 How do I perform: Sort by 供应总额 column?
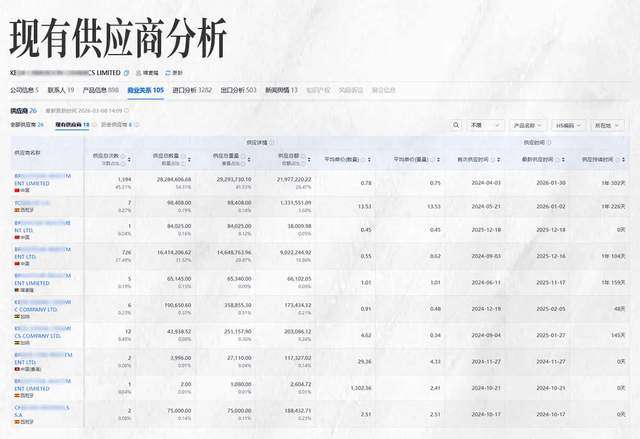[x=309, y=160]
